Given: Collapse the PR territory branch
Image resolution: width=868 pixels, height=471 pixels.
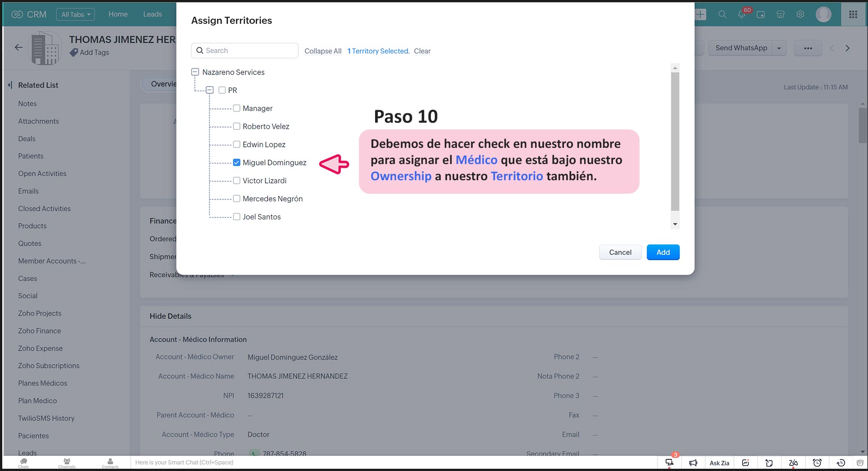Looking at the screenshot, I should [210, 90].
